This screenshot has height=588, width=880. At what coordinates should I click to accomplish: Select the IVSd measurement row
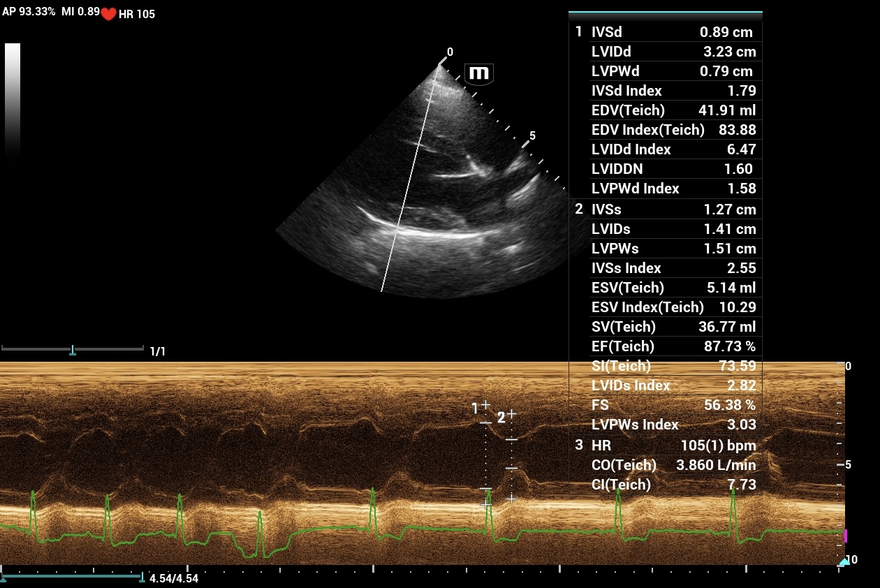coord(663,32)
